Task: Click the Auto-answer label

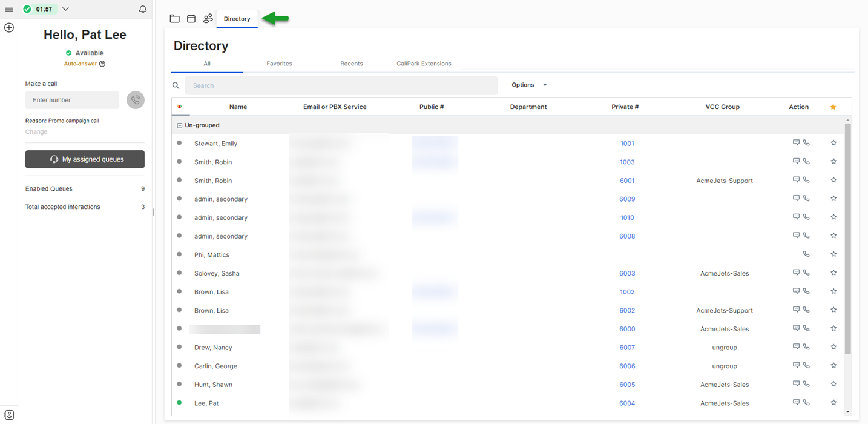Action: (x=81, y=64)
